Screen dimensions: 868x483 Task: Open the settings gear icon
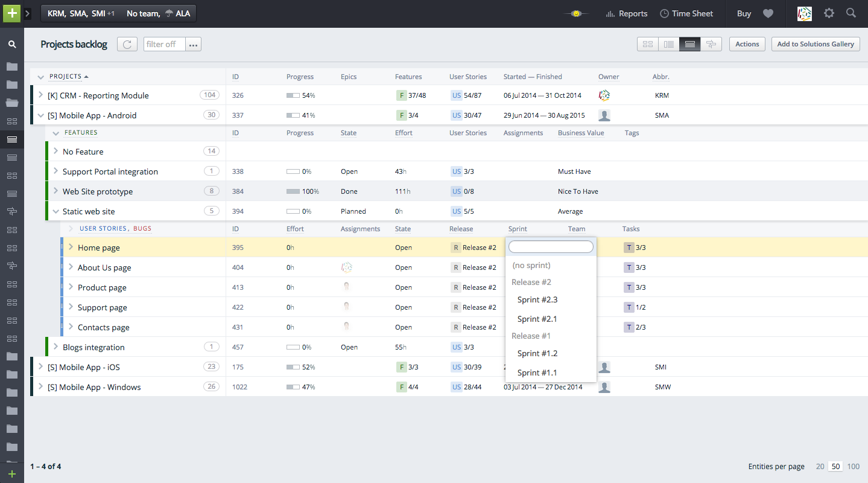pos(829,13)
